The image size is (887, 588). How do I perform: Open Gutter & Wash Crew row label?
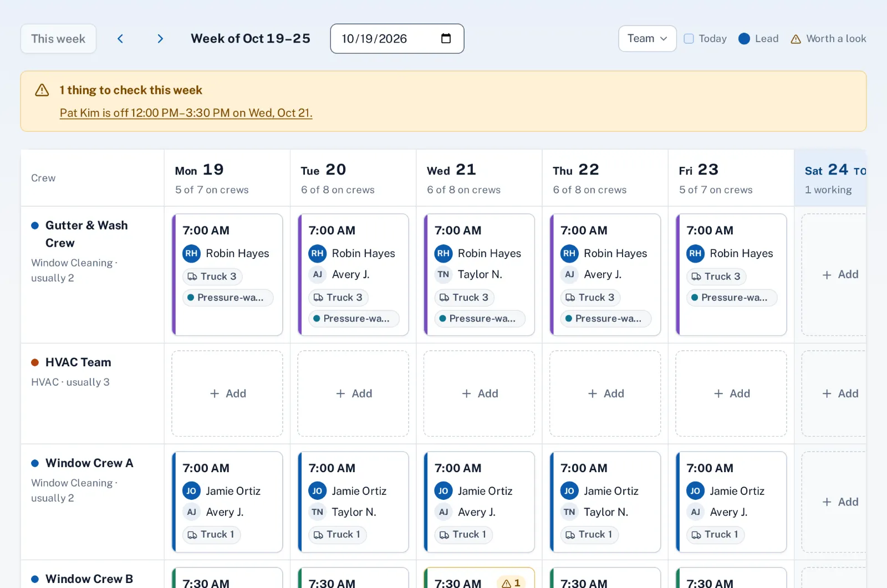click(86, 234)
